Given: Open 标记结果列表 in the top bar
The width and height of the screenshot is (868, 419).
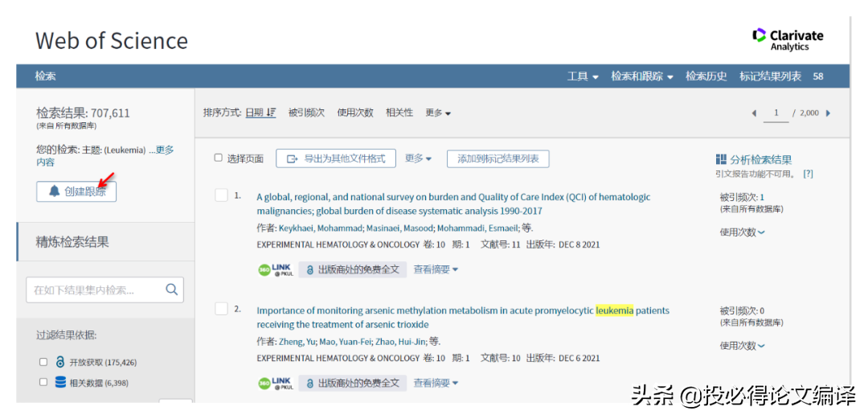Looking at the screenshot, I should point(771,76).
